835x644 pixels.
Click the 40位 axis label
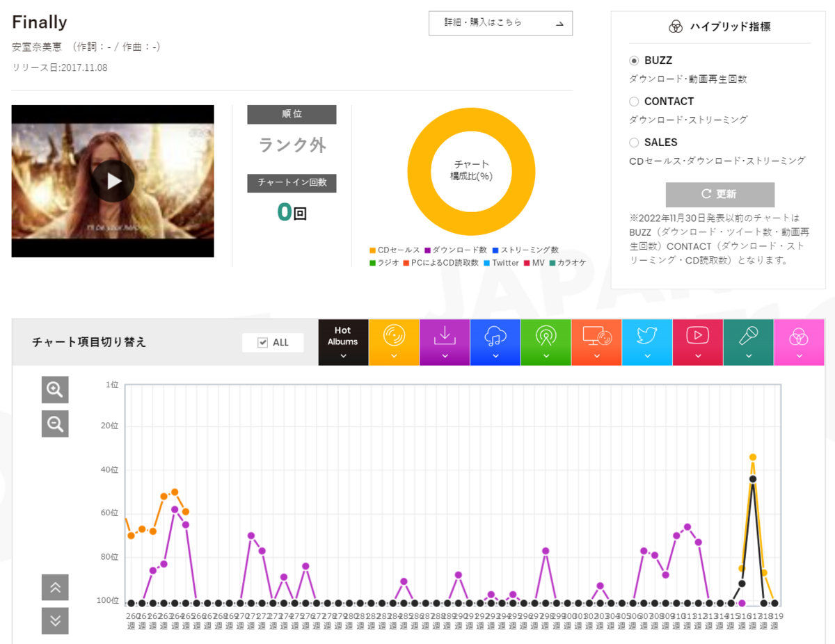tap(110, 470)
